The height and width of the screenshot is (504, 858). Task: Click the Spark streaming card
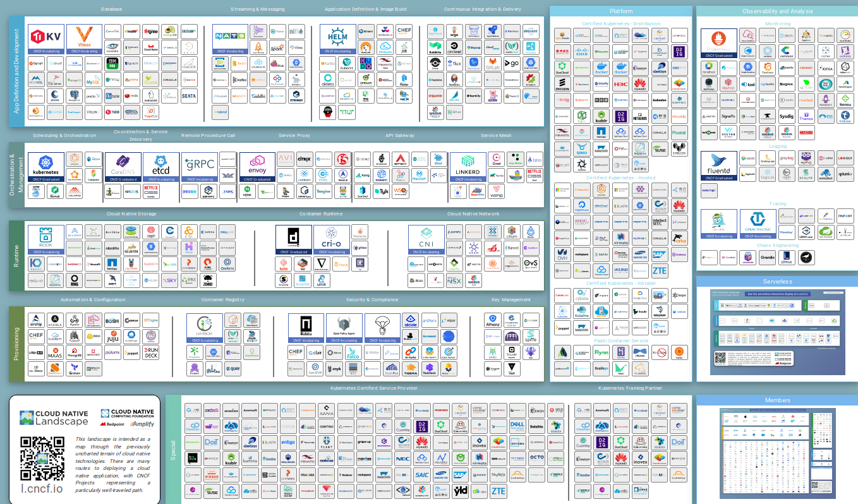[277, 47]
